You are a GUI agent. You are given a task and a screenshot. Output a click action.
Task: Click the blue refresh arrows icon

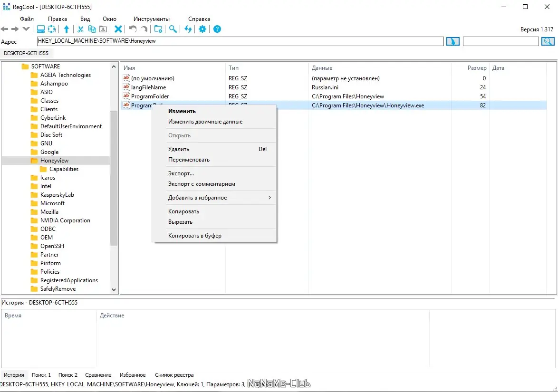[x=188, y=29]
